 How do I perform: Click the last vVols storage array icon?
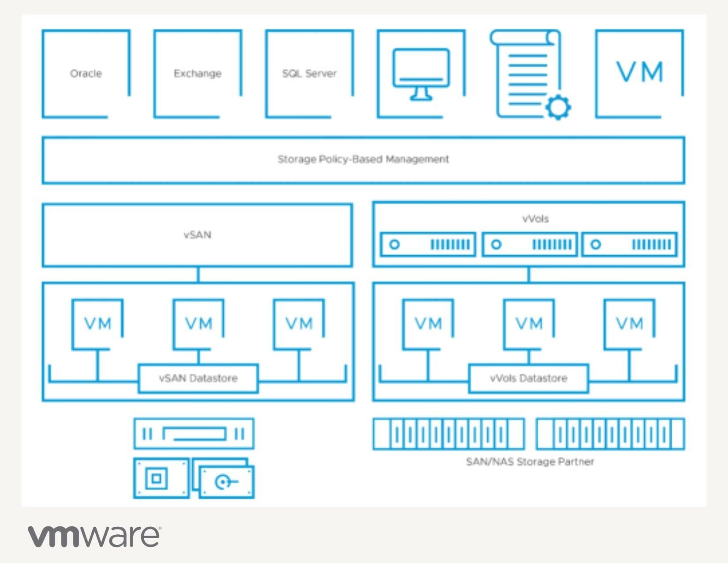629,244
